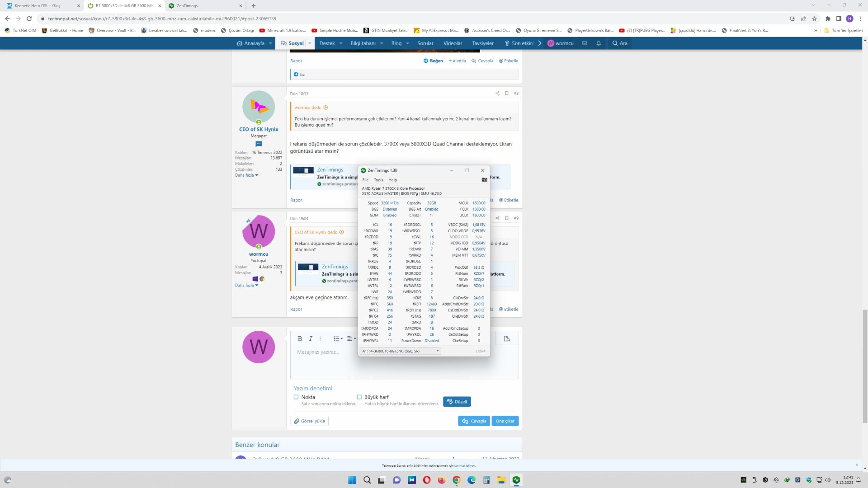The image size is (868, 488).
Task: Open the list formatting dropdown in editor
Action: (x=338, y=338)
